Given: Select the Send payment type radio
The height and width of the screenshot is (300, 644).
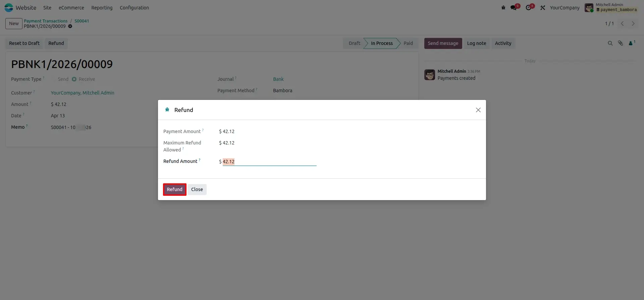Looking at the screenshot, I should tap(53, 79).
